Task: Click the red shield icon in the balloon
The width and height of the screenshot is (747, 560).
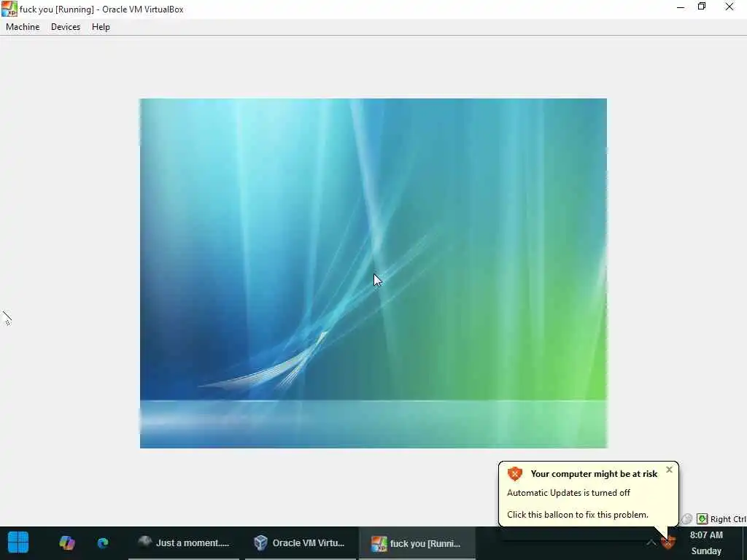Action: click(x=514, y=474)
